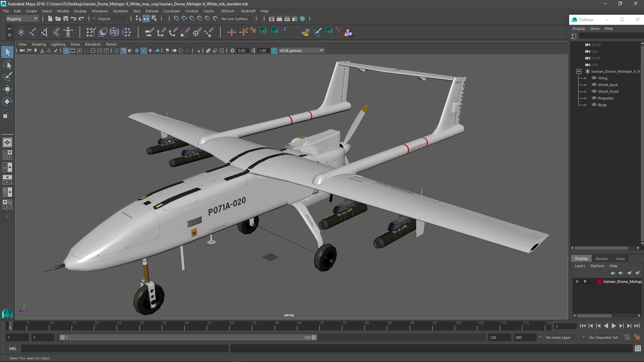Choose the Paint selection tool
This screenshot has height=362, width=644.
(7, 77)
